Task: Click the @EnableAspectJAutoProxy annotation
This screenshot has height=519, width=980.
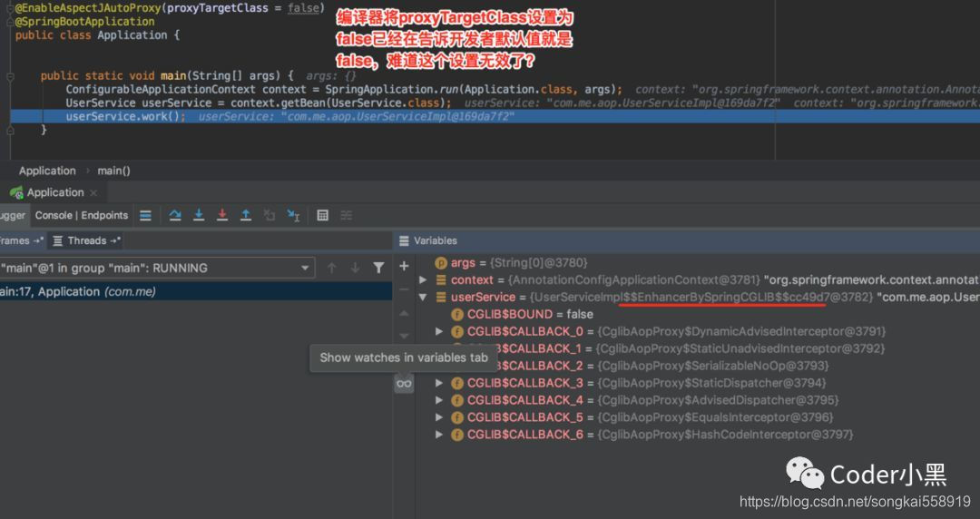Action: (x=170, y=8)
